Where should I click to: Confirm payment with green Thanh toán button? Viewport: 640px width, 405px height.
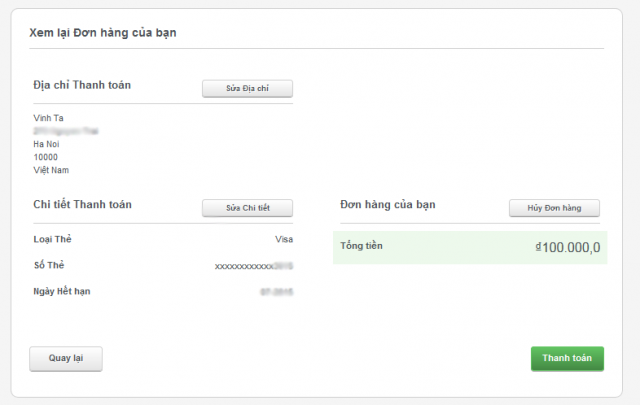(x=567, y=358)
